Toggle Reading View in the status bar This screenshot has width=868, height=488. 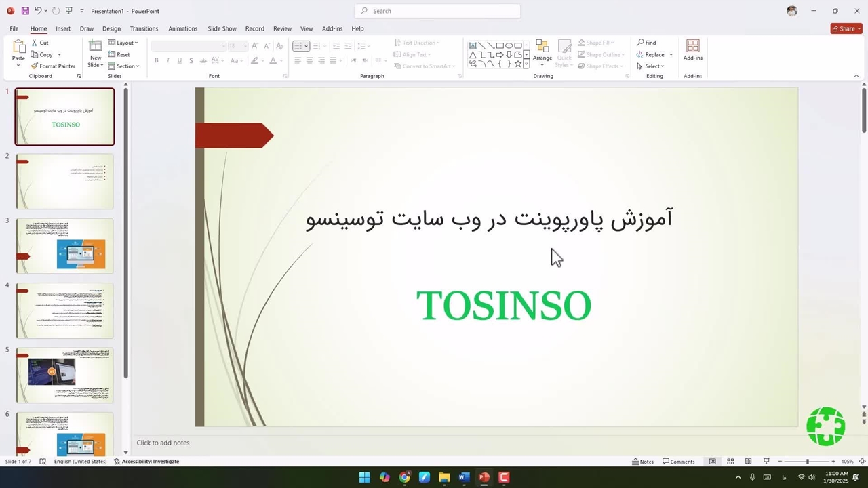pos(748,462)
